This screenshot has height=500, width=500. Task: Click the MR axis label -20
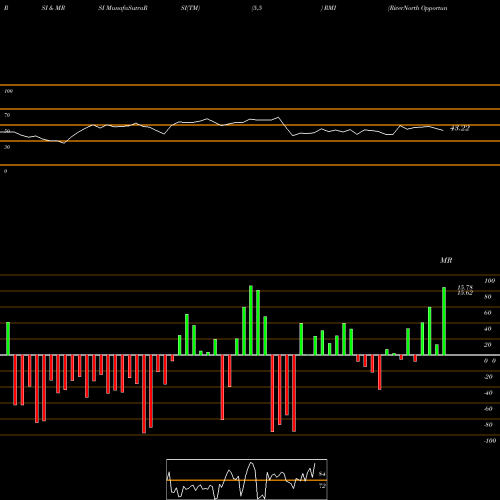point(488,377)
